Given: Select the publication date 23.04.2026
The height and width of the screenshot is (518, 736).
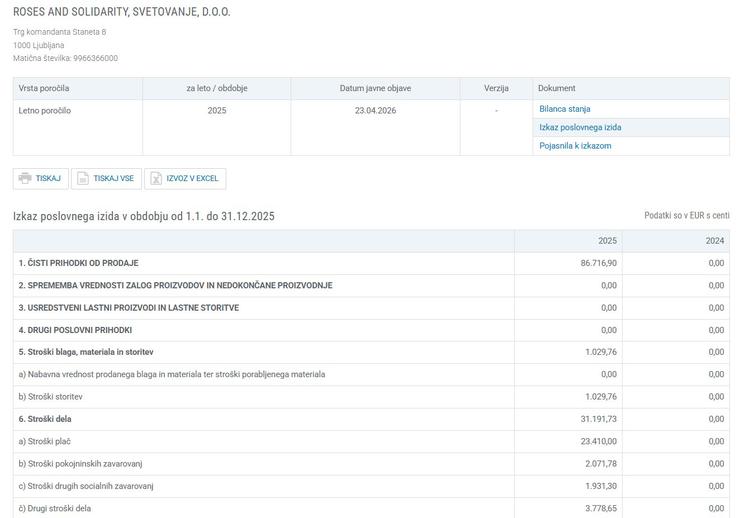Looking at the screenshot, I should (x=376, y=111).
